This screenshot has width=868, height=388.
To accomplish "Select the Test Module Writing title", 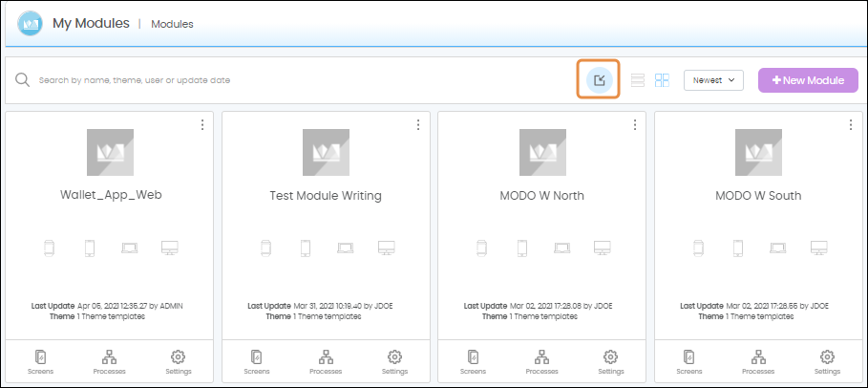I will click(326, 196).
